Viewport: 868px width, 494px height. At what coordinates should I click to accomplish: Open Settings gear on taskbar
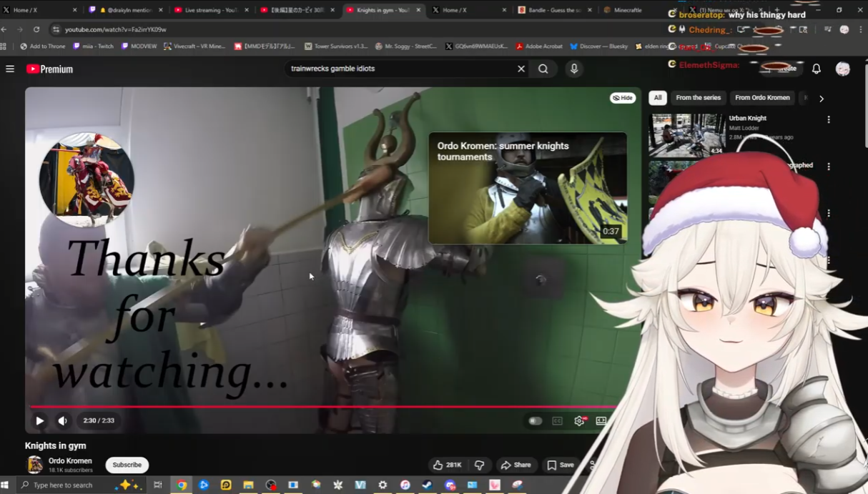[x=383, y=485]
